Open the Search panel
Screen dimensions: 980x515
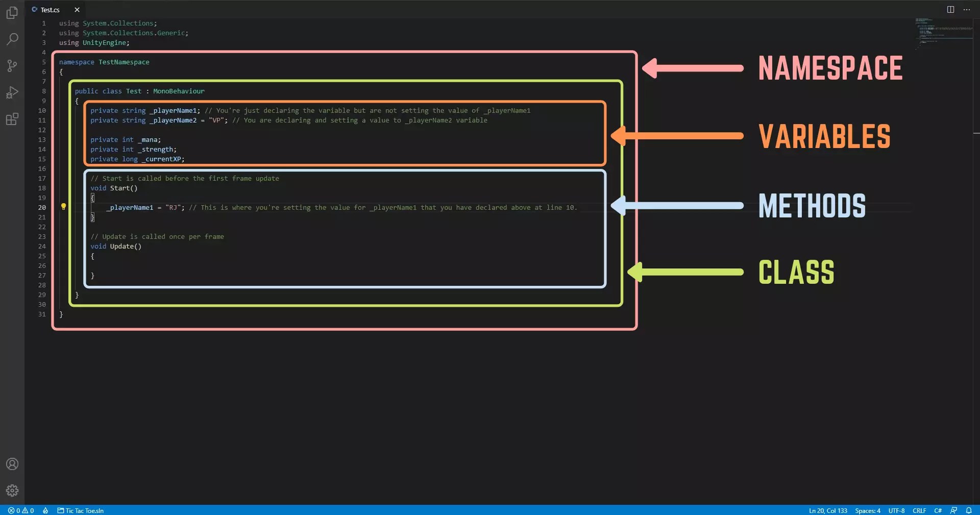12,39
